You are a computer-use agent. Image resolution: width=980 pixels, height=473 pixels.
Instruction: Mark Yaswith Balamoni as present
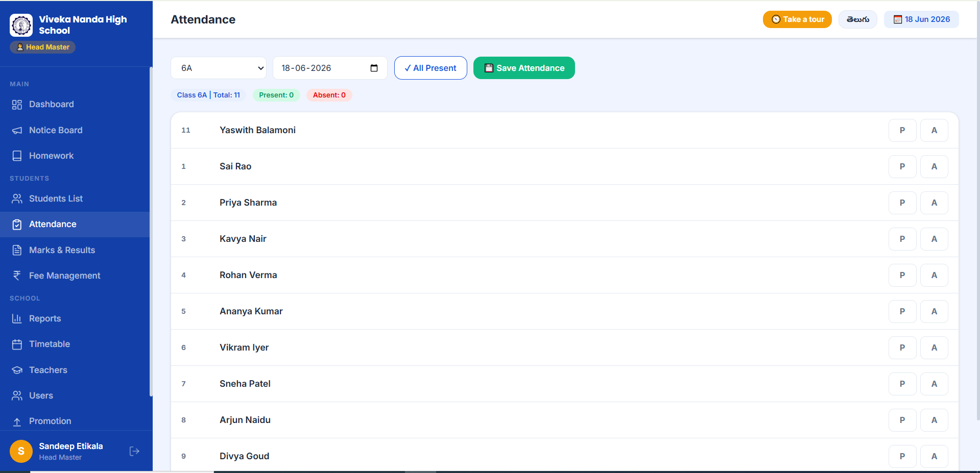pos(902,130)
